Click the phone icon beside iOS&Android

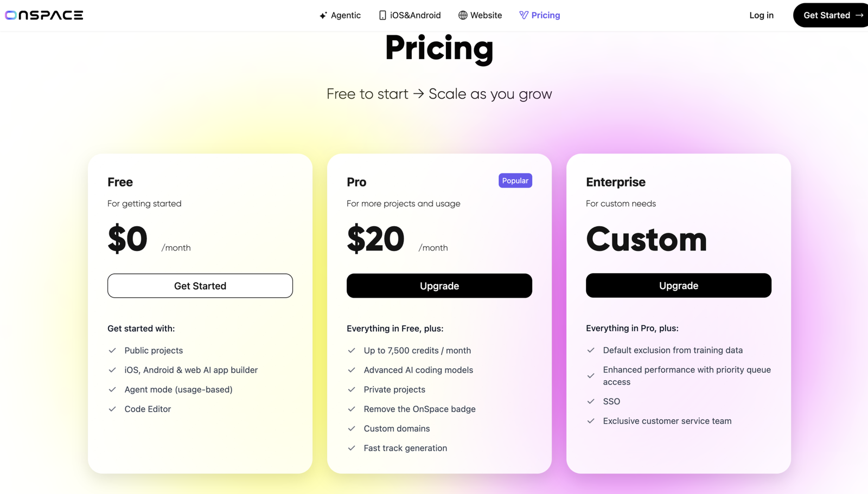pyautogui.click(x=382, y=15)
